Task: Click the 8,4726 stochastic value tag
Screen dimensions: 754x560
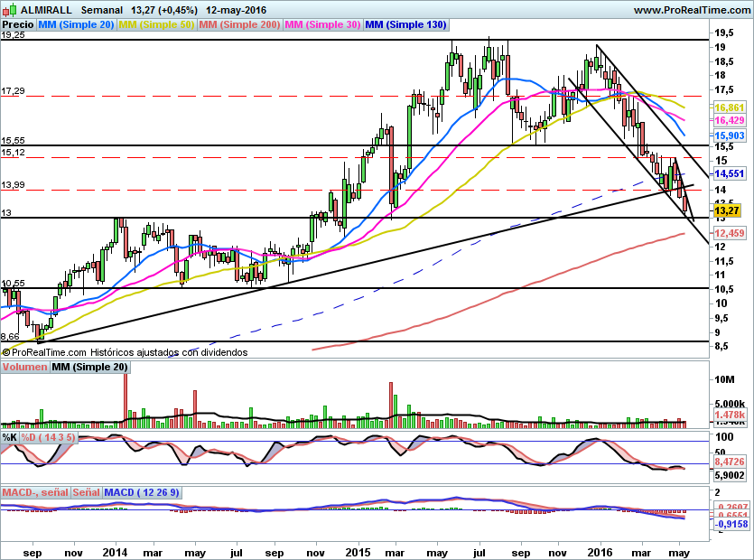Action: point(730,462)
